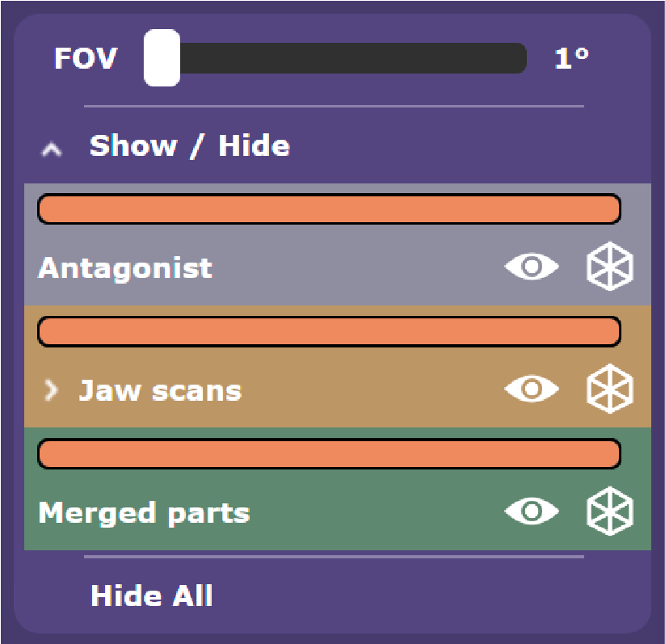Select the Merged parts row label
665x644 pixels.
pyautogui.click(x=144, y=513)
